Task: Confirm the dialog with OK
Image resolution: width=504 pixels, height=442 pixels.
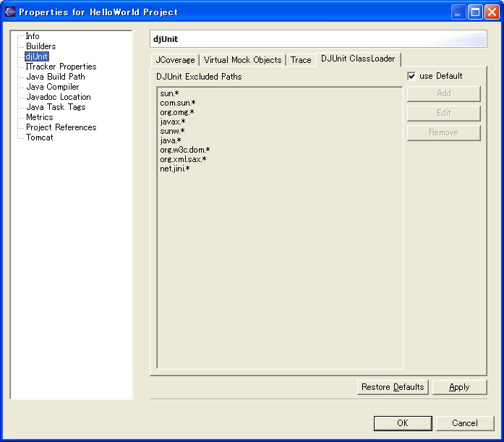Action: point(403,423)
